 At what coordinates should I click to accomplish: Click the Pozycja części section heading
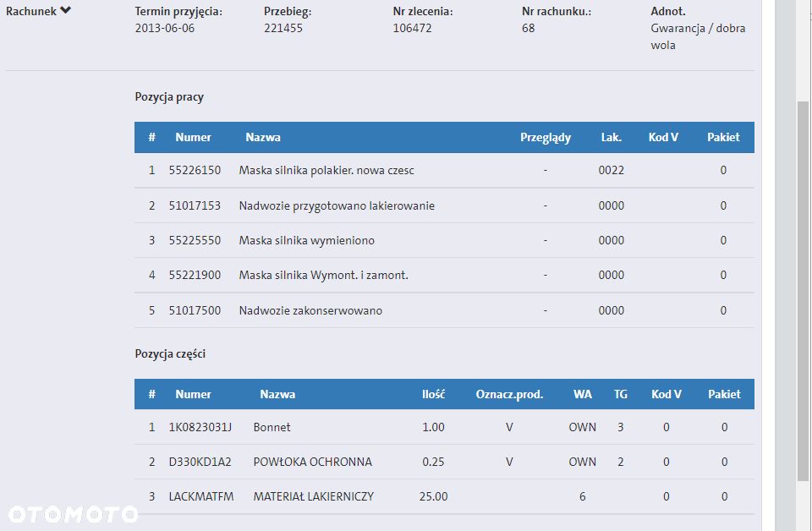pos(170,353)
